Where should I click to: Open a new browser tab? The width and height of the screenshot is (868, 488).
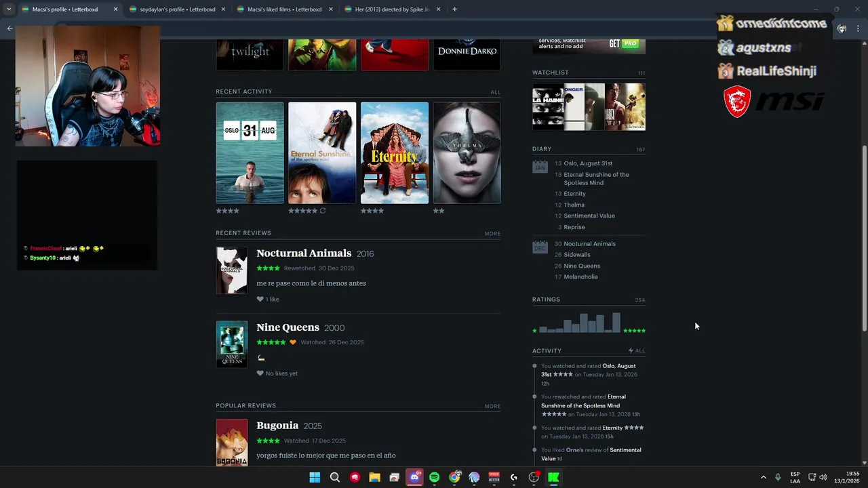coord(454,9)
